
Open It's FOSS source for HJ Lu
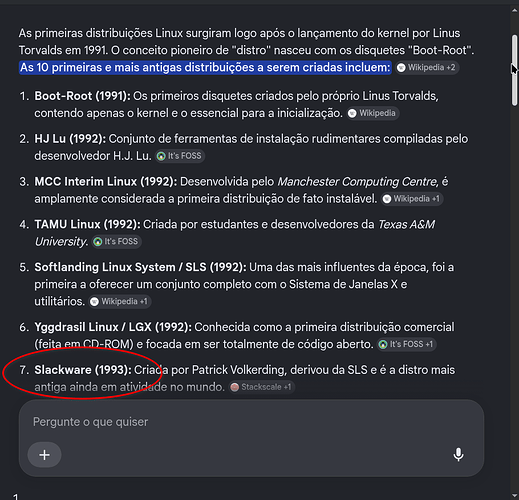tap(180, 156)
